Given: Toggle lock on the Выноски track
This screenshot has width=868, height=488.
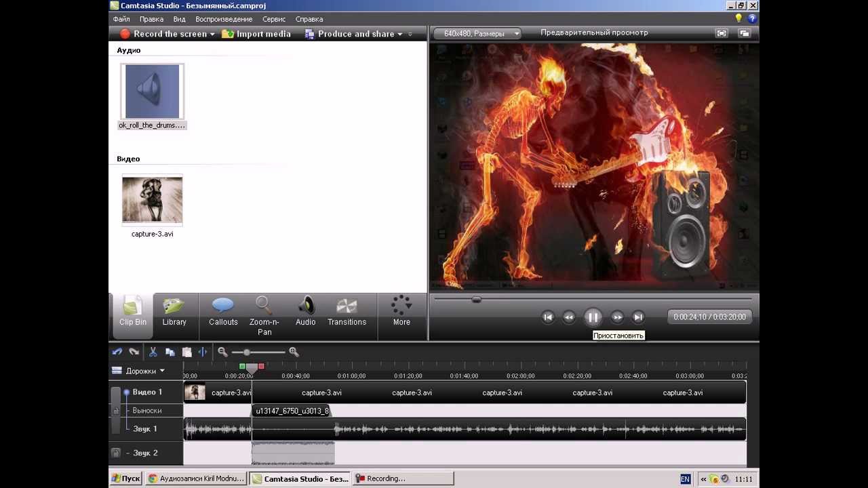Looking at the screenshot, I should [116, 411].
